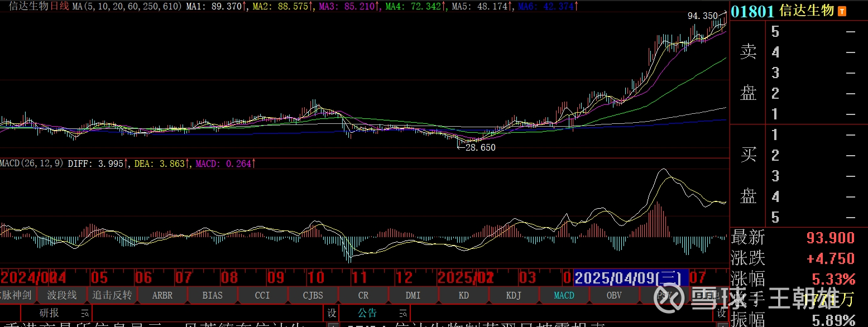Select the BIAS indicator tab

coord(213,295)
